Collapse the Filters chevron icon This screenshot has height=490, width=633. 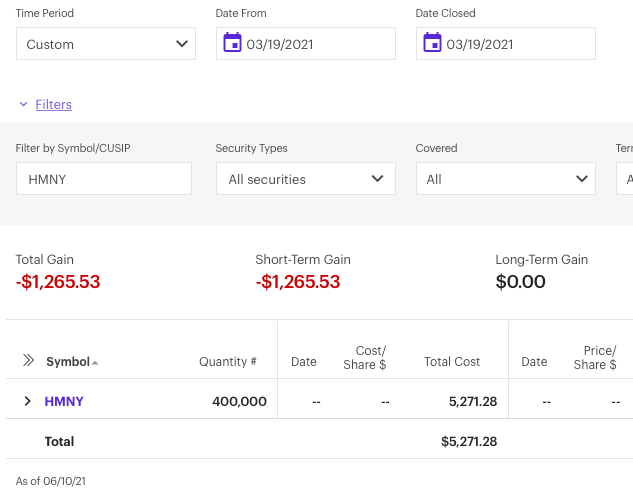(x=23, y=104)
